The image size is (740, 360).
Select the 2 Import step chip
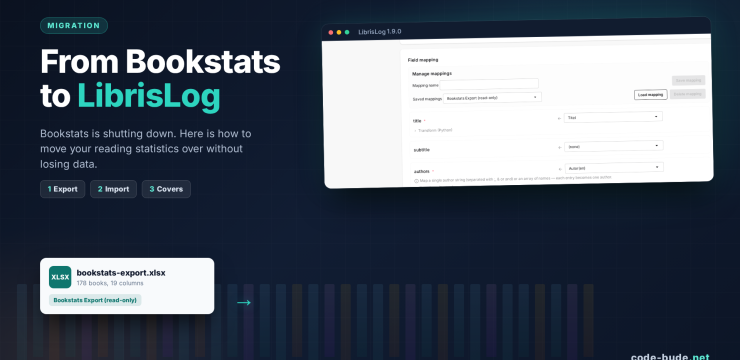[x=113, y=189]
